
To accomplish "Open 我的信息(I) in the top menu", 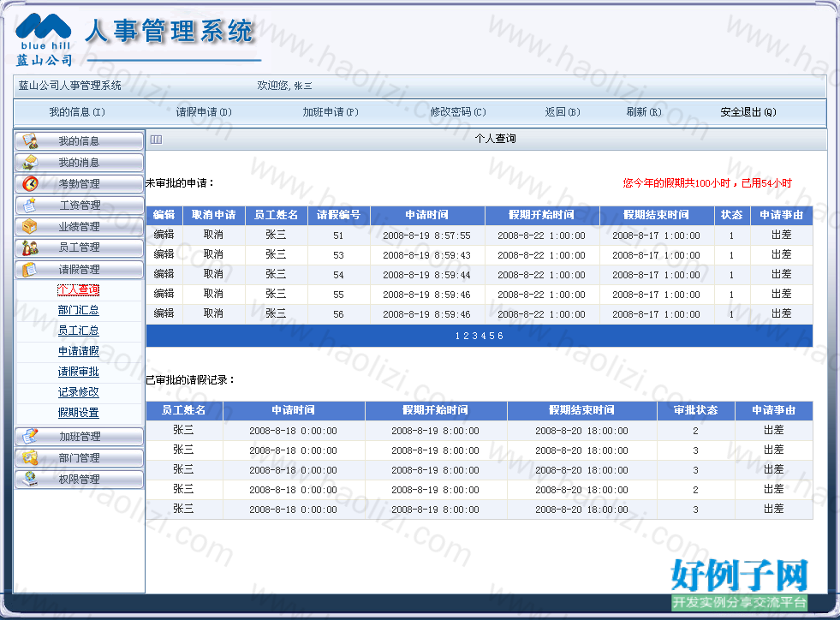I will click(x=77, y=112).
